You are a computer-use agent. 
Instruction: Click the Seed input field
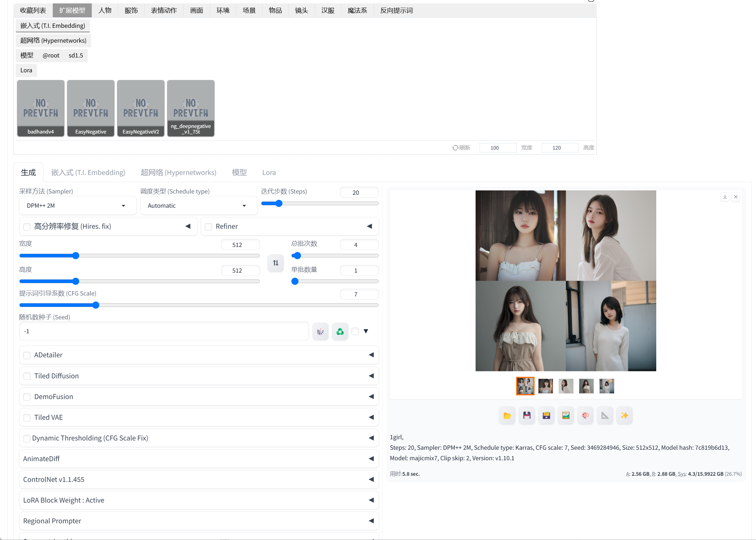tap(164, 331)
